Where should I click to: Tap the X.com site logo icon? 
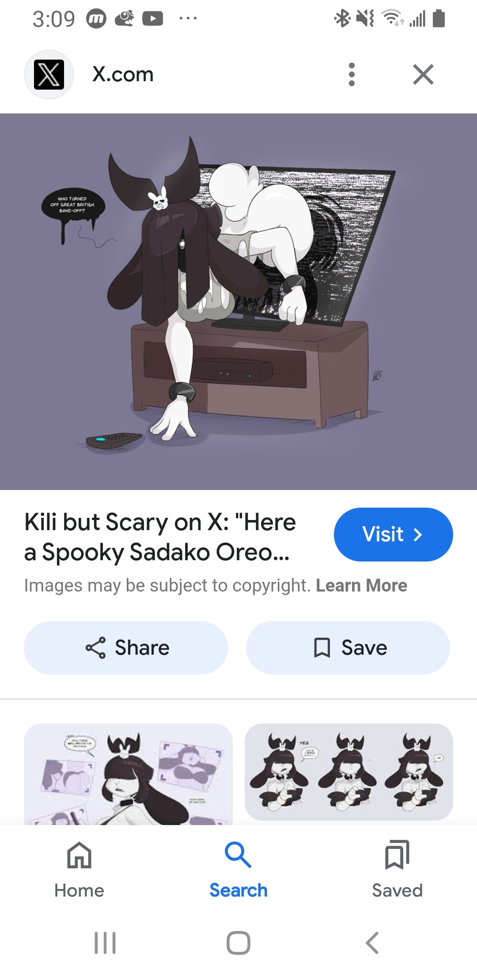point(49,75)
